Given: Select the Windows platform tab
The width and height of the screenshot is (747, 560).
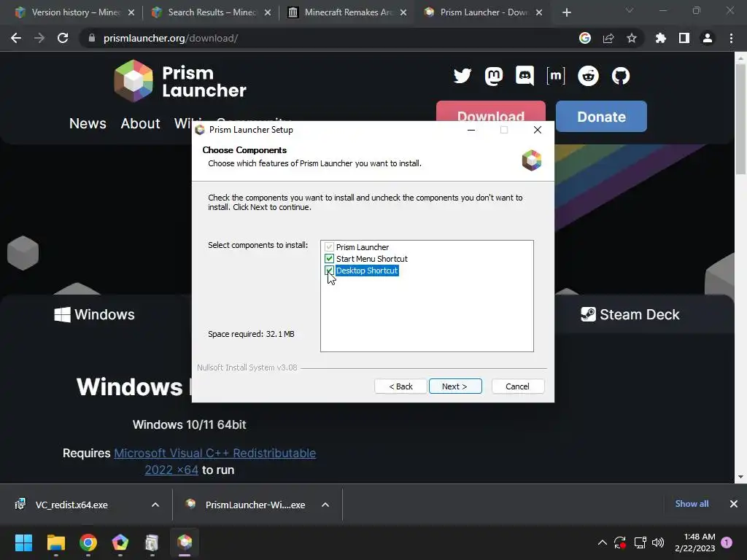Looking at the screenshot, I should pos(94,314).
